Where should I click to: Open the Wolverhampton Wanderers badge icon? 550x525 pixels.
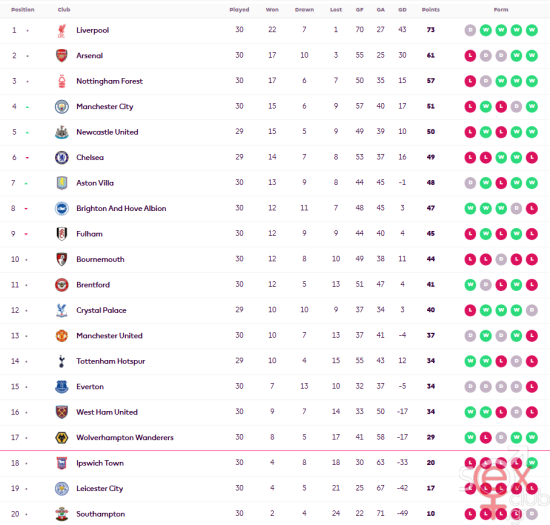point(62,437)
